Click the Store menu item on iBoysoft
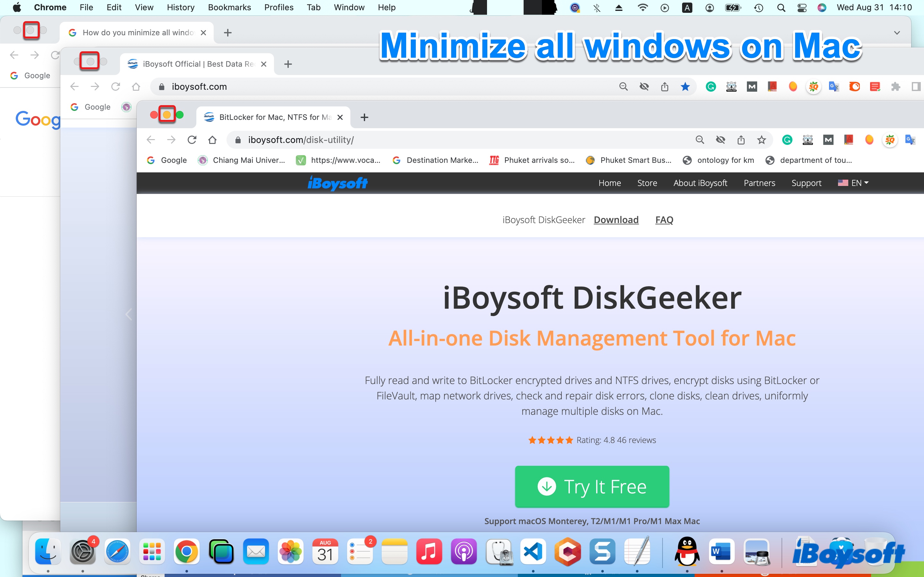This screenshot has height=577, width=924. pyautogui.click(x=646, y=183)
